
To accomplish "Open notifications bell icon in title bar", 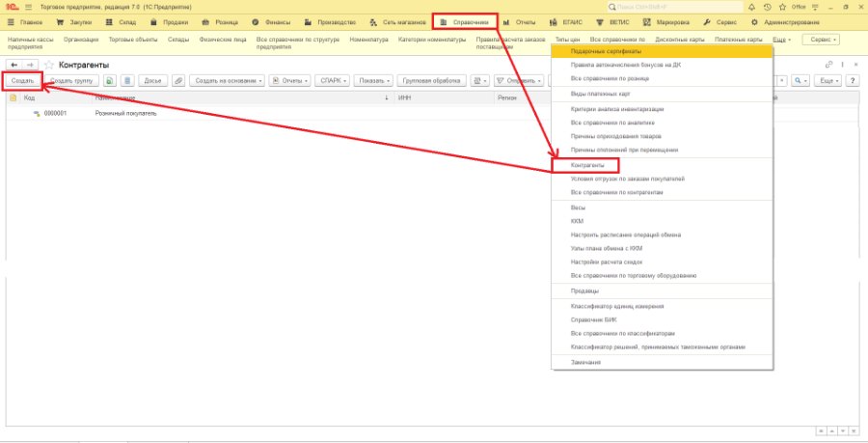I will (x=751, y=7).
